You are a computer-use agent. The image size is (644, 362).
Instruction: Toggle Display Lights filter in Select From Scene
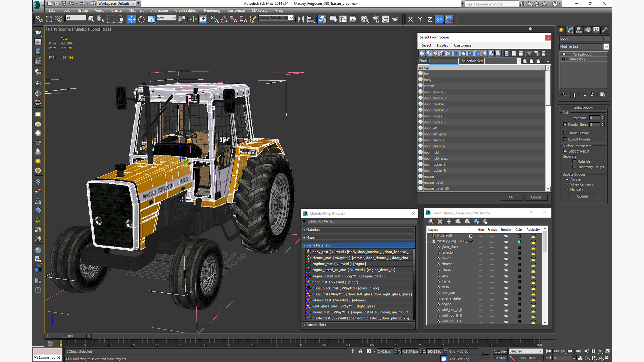[436, 54]
